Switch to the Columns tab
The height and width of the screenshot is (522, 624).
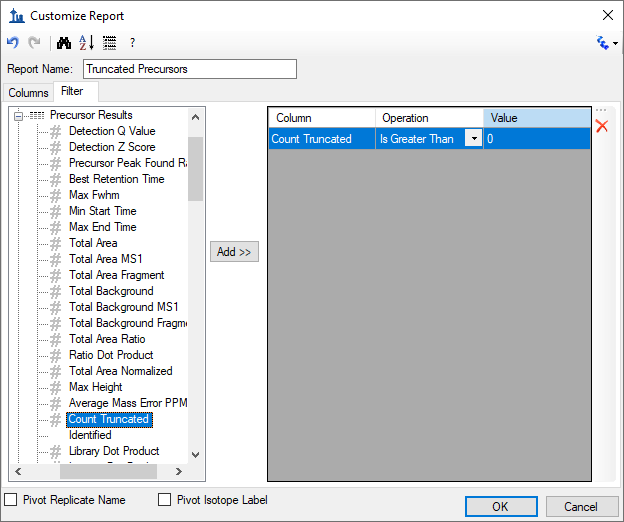28,93
